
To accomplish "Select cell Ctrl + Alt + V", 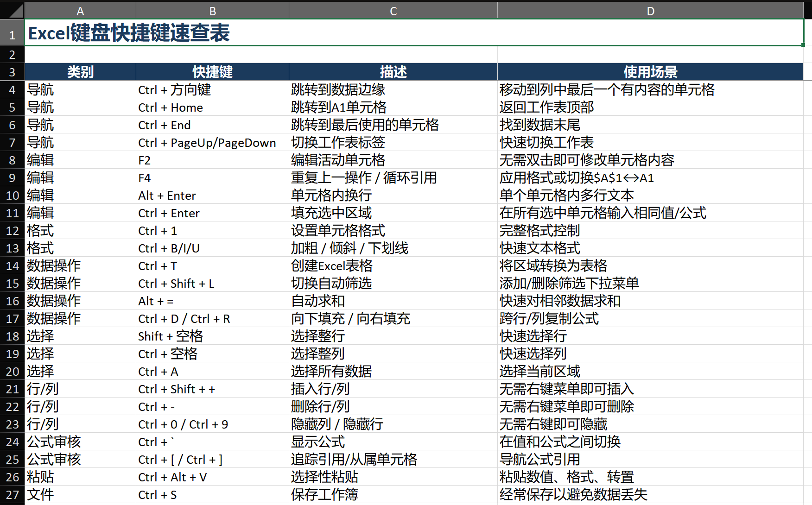I will (212, 477).
